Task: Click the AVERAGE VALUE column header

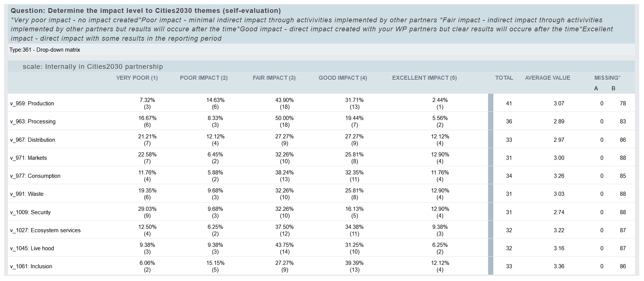Action: coord(547,78)
